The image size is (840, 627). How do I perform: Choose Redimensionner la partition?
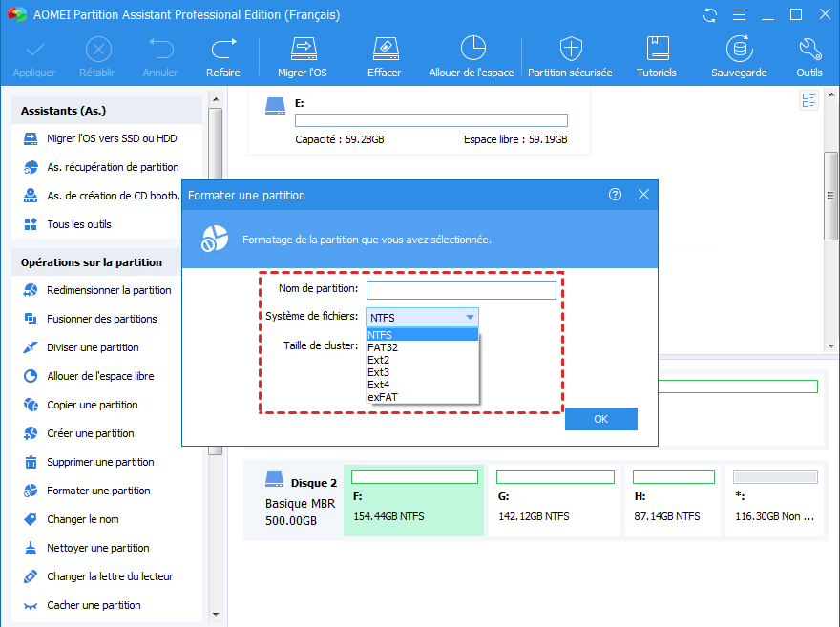pos(109,290)
